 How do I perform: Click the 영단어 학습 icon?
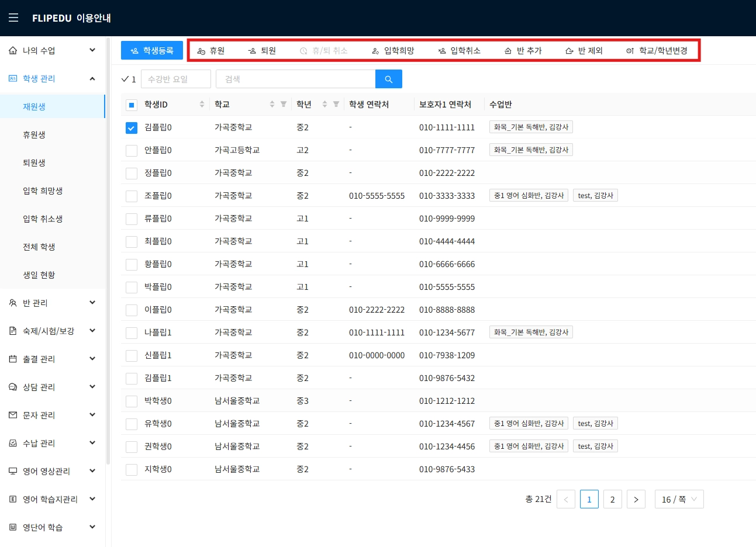[13, 528]
